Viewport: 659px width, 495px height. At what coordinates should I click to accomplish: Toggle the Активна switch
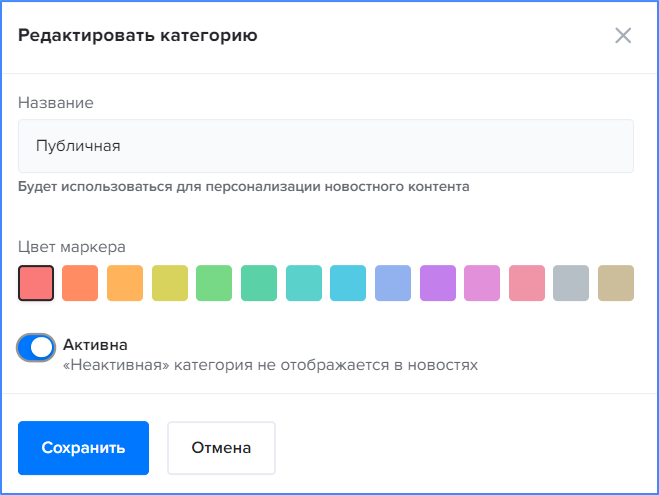tap(36, 348)
